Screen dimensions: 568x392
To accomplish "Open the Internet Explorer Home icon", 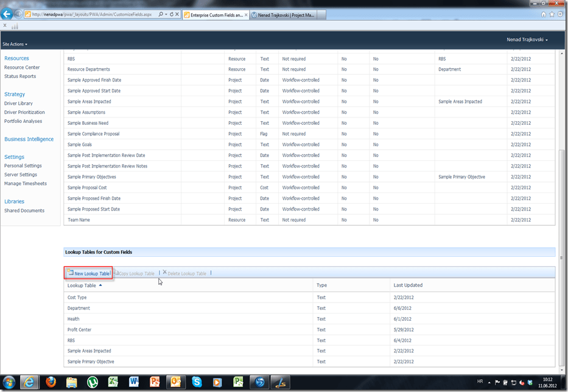I will click(543, 13).
